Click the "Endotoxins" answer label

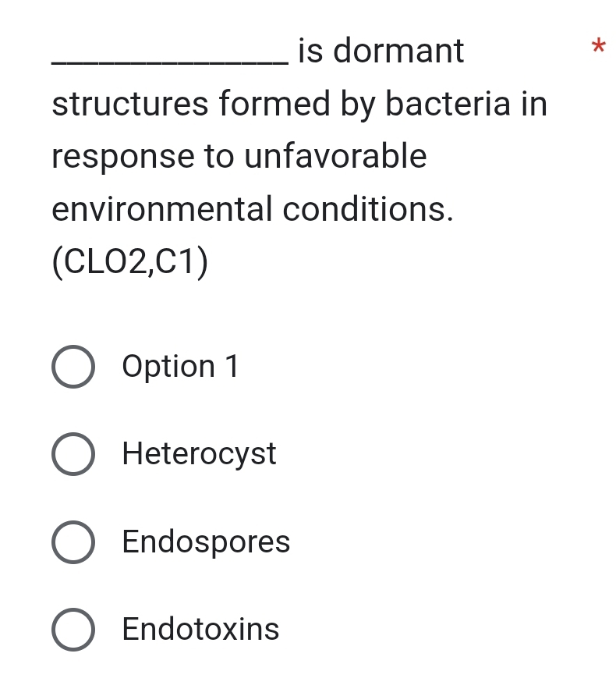(201, 630)
